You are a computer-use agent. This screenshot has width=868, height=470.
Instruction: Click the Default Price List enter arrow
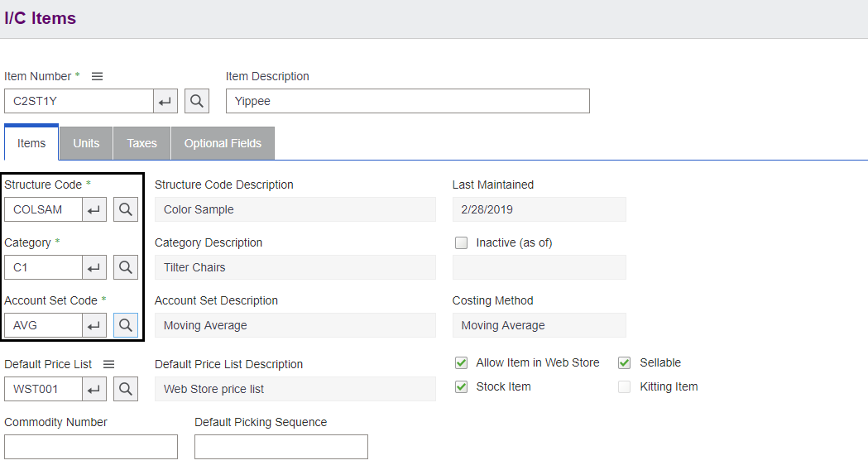[94, 389]
